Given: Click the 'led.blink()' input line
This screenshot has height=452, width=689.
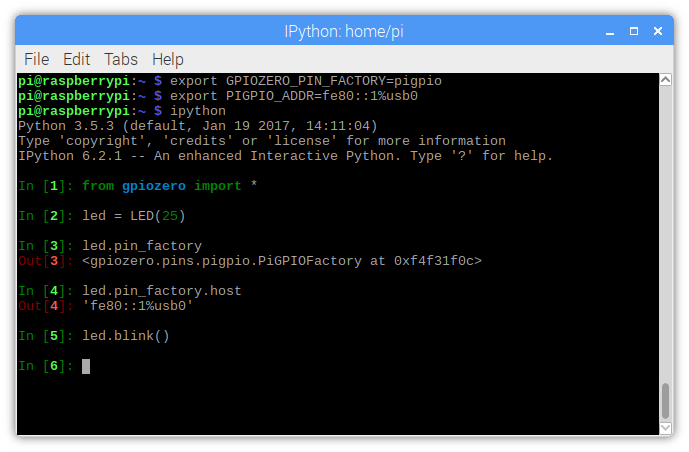Looking at the screenshot, I should pyautogui.click(x=126, y=336).
